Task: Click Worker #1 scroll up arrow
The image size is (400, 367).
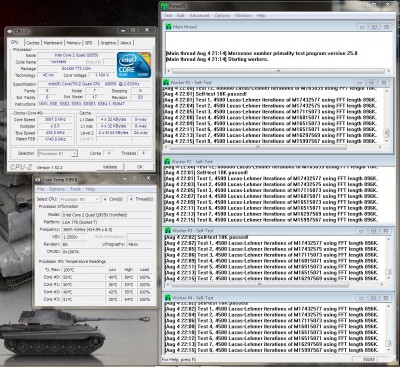Action: point(387,91)
